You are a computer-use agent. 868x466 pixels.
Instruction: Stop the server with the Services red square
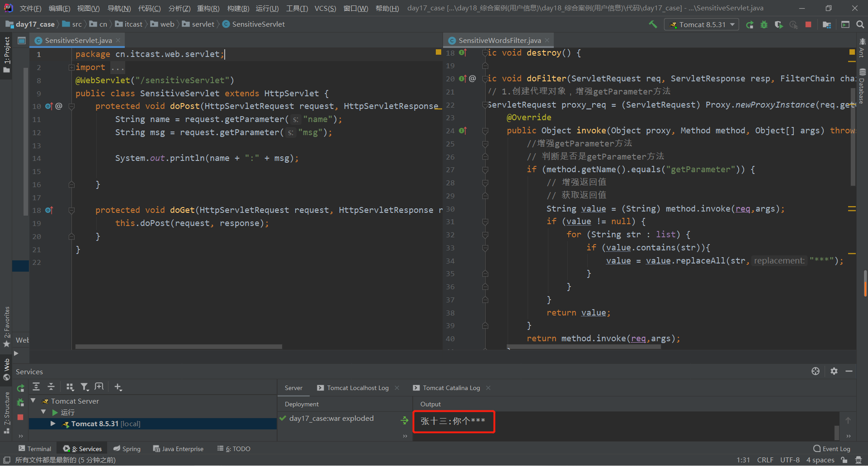point(20,417)
